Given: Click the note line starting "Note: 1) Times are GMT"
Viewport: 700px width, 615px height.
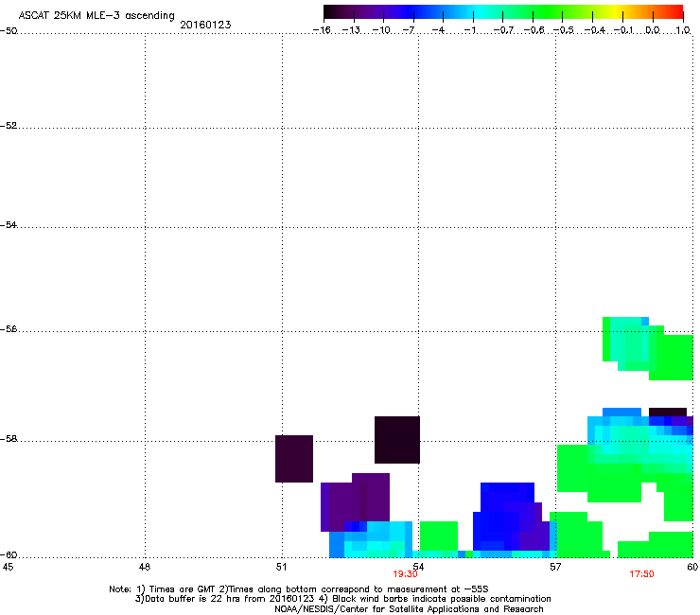Looking at the screenshot, I should (x=299, y=589).
